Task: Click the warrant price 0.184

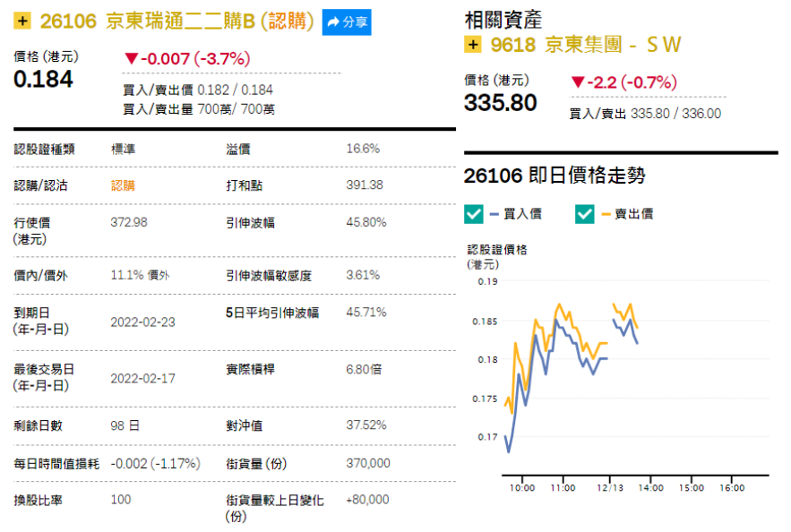Action: (43, 79)
